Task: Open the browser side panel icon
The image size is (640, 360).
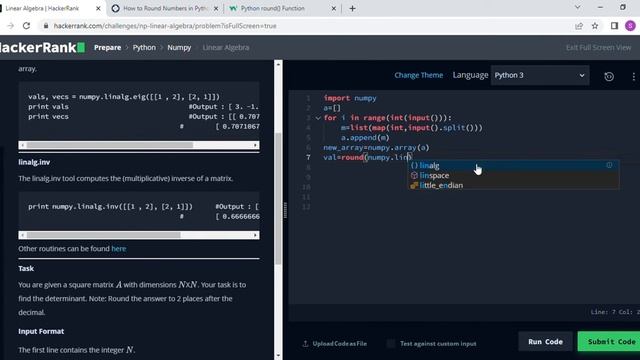Action: click(x=614, y=26)
